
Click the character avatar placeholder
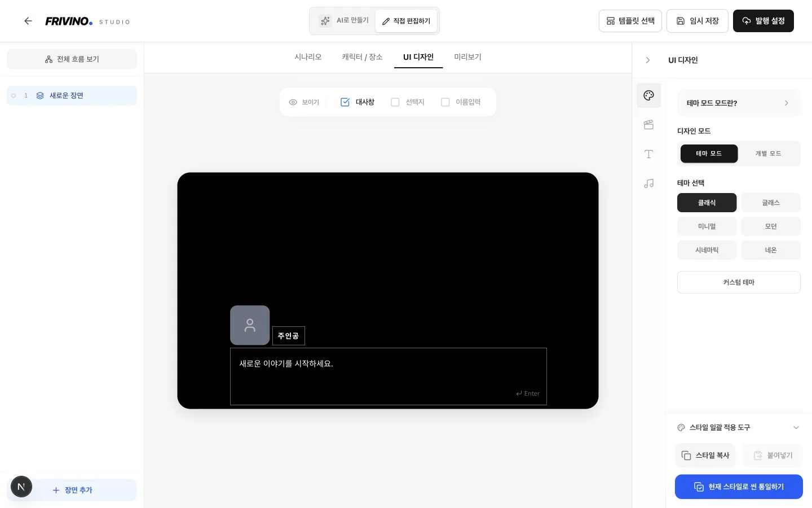[x=250, y=325]
